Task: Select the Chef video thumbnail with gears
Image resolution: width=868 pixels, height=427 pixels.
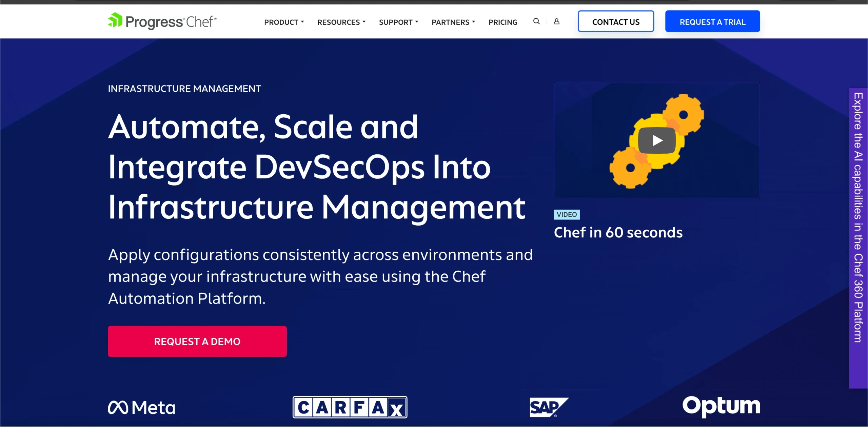Action: coord(657,140)
